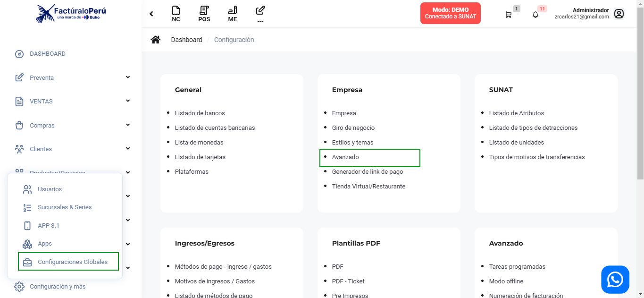Open the administrator user profile icon
Screen dimensions: 644x298
[x=619, y=14]
